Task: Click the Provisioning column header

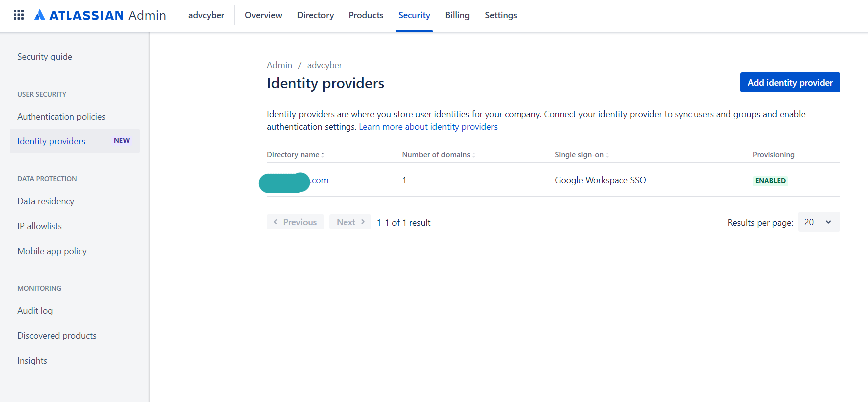Action: 773,155
